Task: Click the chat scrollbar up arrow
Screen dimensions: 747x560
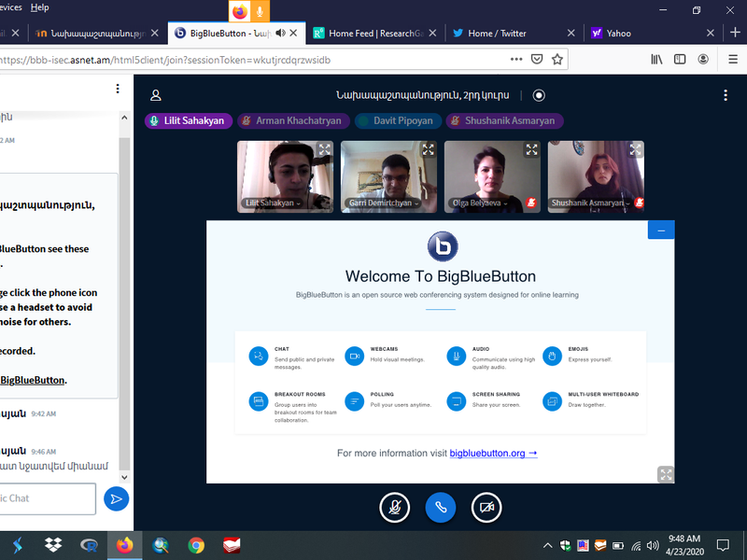Action: click(124, 118)
